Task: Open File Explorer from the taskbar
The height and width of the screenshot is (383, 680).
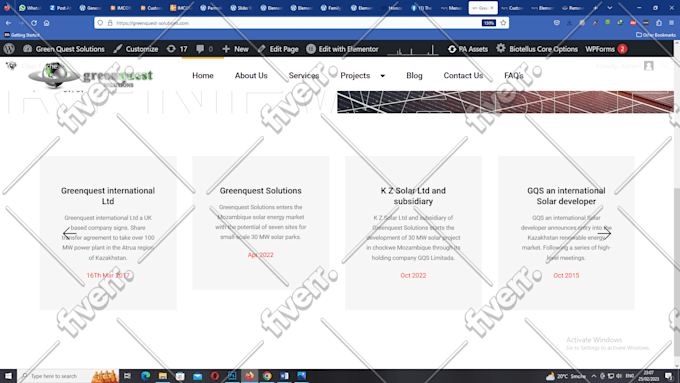Action: click(163, 376)
